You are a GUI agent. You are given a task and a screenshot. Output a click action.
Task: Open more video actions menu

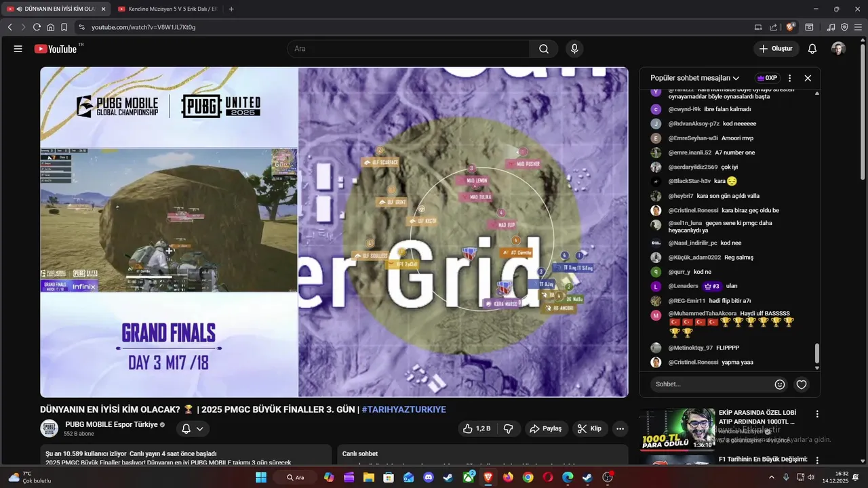coord(620,428)
